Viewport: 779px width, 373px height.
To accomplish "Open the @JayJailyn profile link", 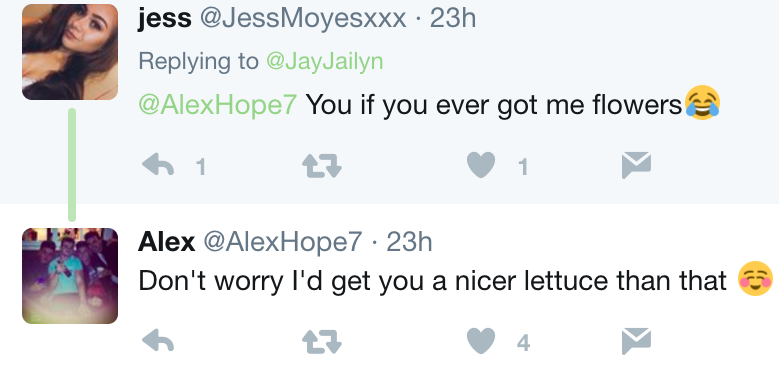I will point(324,62).
